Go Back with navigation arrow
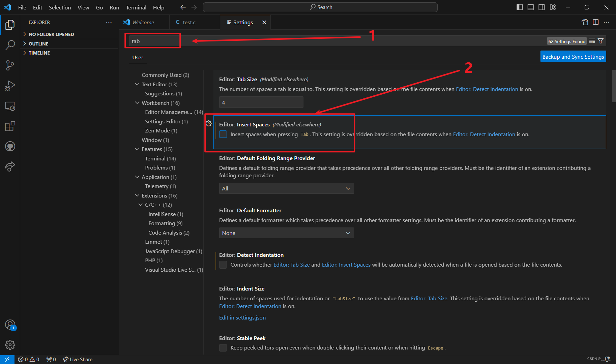The width and height of the screenshot is (616, 364). (x=183, y=7)
